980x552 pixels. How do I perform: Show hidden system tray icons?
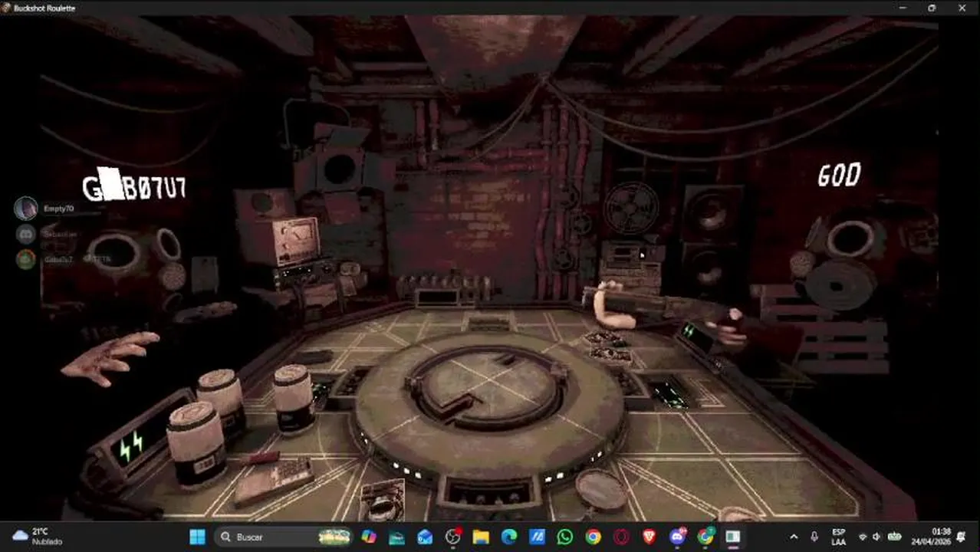(794, 537)
